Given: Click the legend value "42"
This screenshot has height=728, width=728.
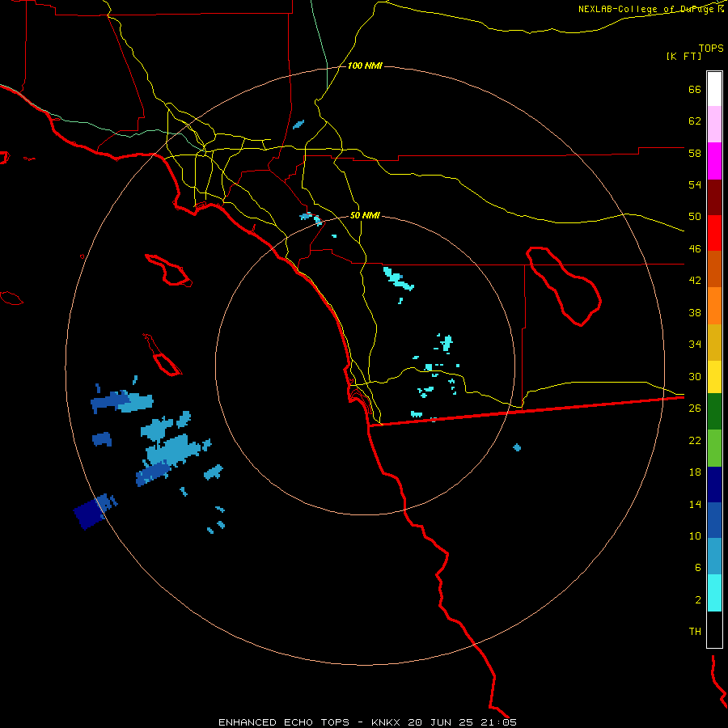Looking at the screenshot, I should click(695, 281).
